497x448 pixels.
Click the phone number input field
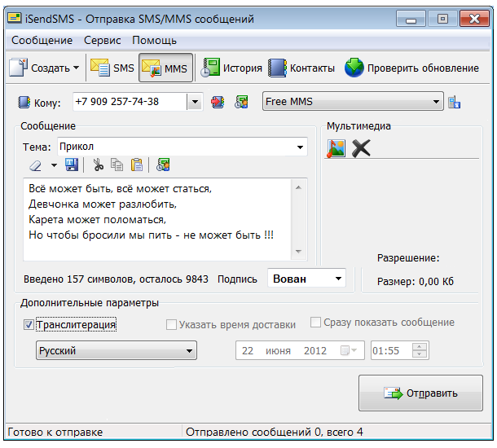pos(130,102)
